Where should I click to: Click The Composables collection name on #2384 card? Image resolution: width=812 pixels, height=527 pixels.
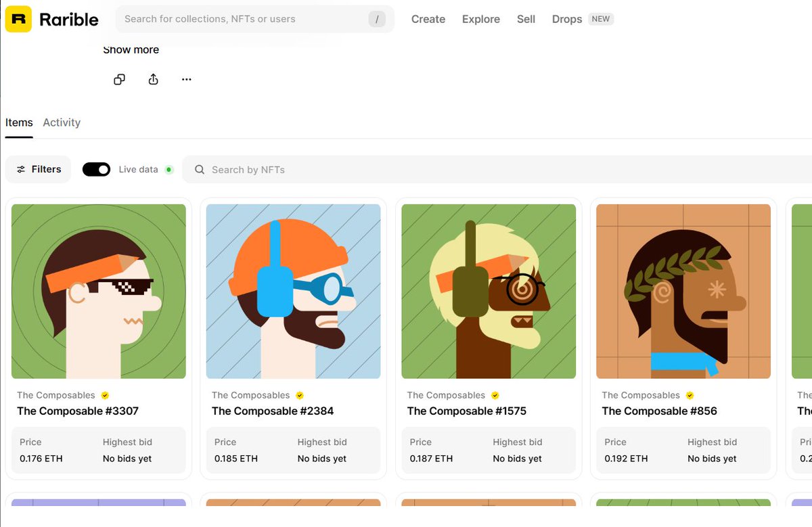(251, 395)
